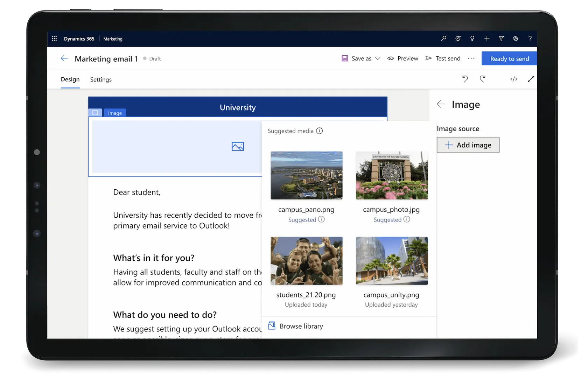Open the HTML code view icon

(x=513, y=79)
